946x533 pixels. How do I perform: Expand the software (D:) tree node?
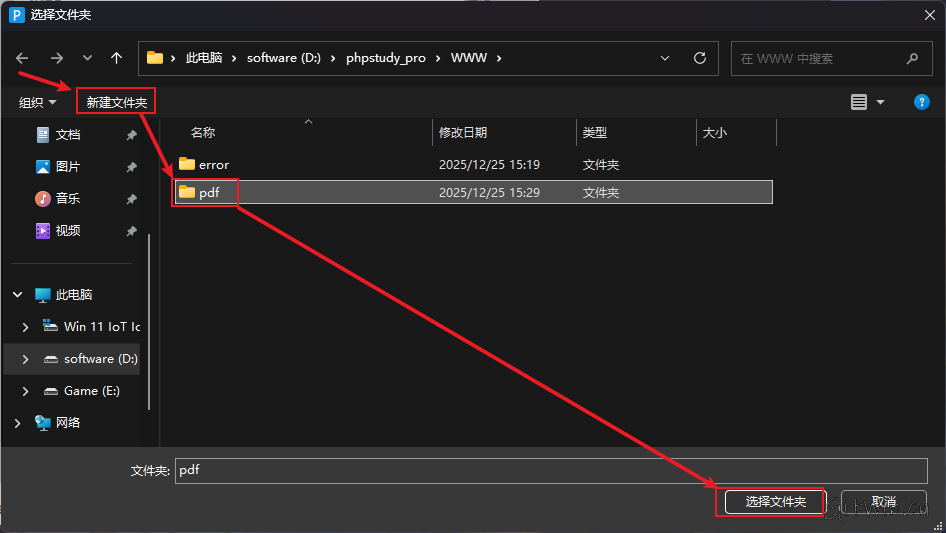click(x=25, y=359)
